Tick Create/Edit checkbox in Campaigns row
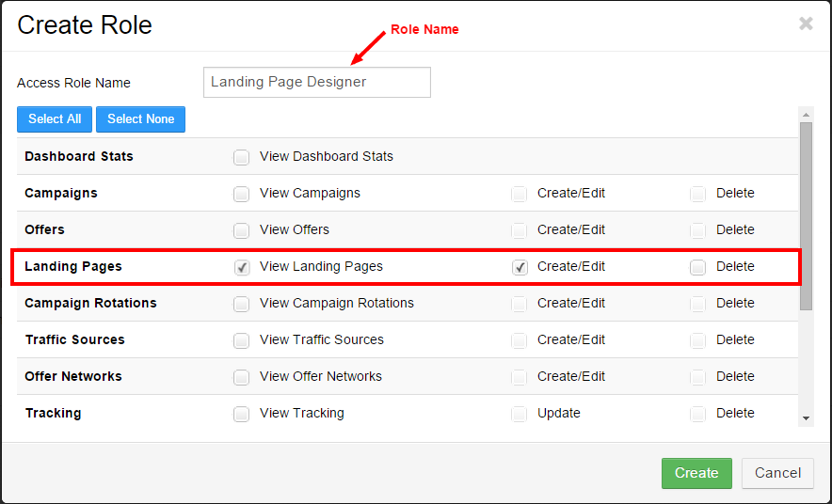 coord(520,194)
